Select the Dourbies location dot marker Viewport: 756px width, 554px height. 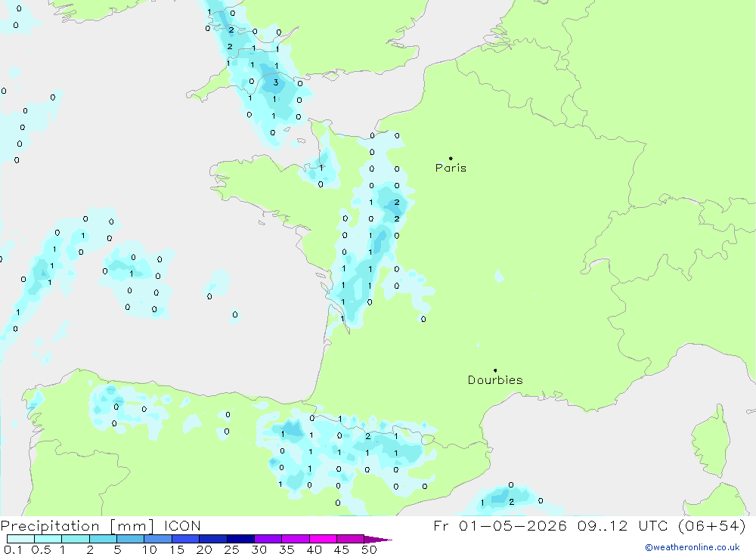tap(495, 370)
